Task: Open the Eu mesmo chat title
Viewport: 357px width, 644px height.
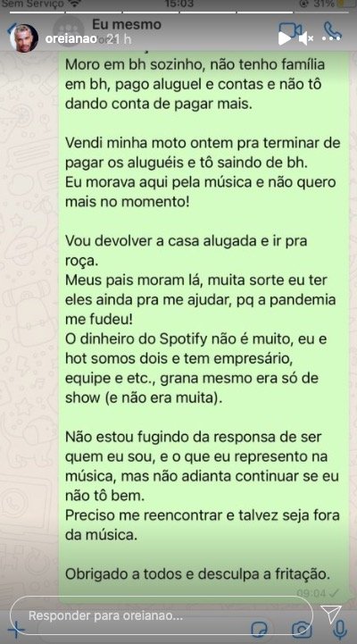Action: [127, 24]
